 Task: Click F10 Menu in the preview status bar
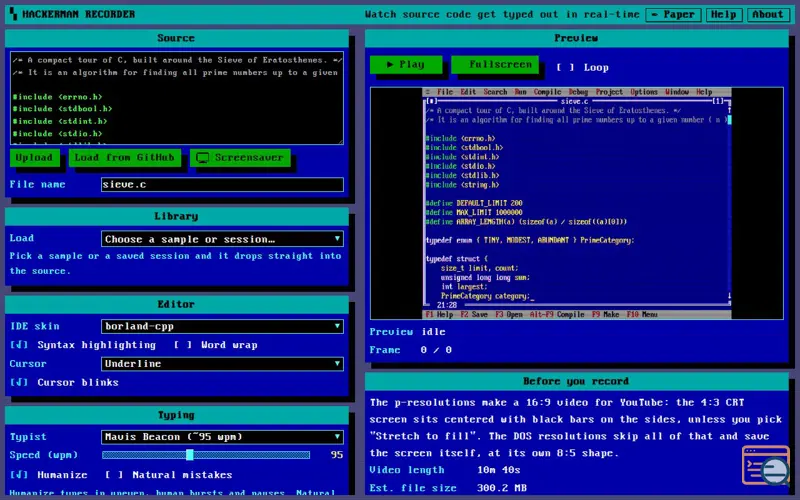pos(642,314)
